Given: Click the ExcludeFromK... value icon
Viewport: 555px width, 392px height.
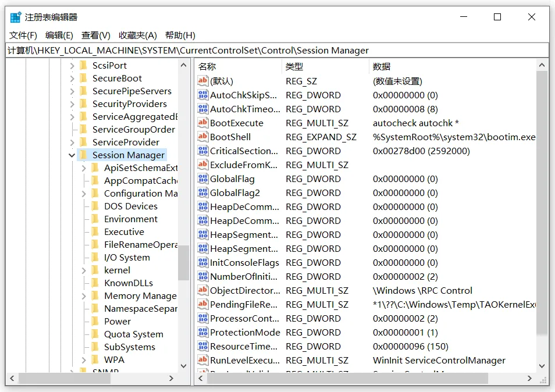Looking at the screenshot, I should tap(203, 165).
